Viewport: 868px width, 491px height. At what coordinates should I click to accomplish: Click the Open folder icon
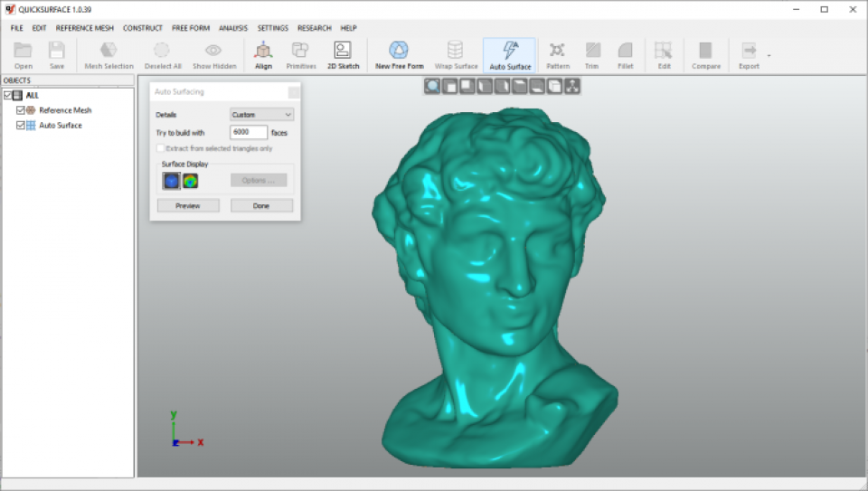pyautogui.click(x=23, y=51)
